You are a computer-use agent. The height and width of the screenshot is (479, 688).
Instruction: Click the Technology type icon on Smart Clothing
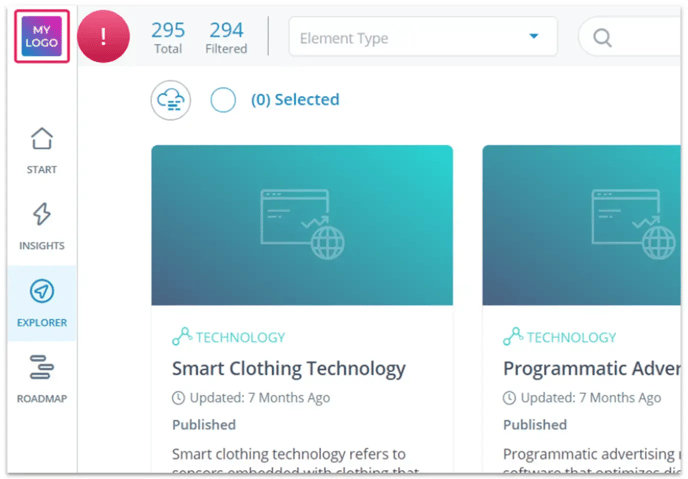[181, 337]
